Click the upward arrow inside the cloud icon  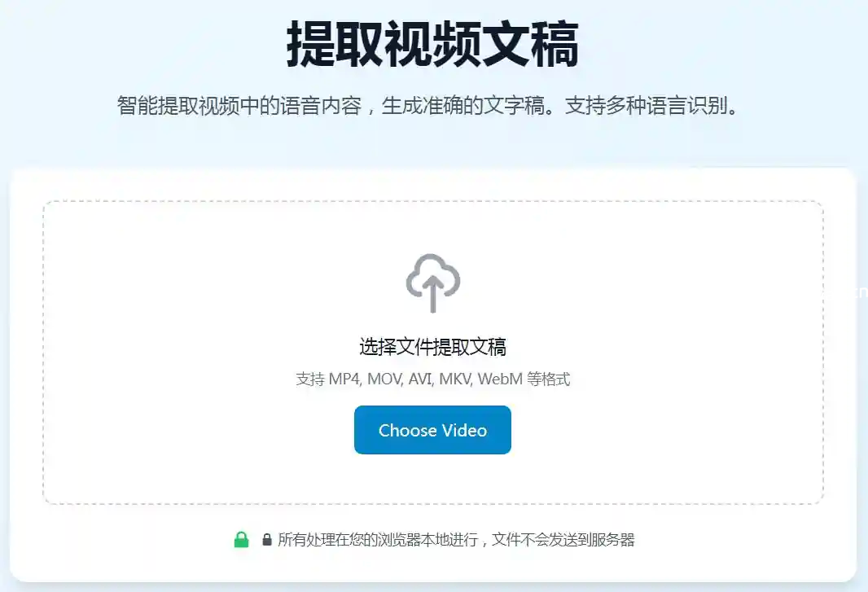(433, 295)
